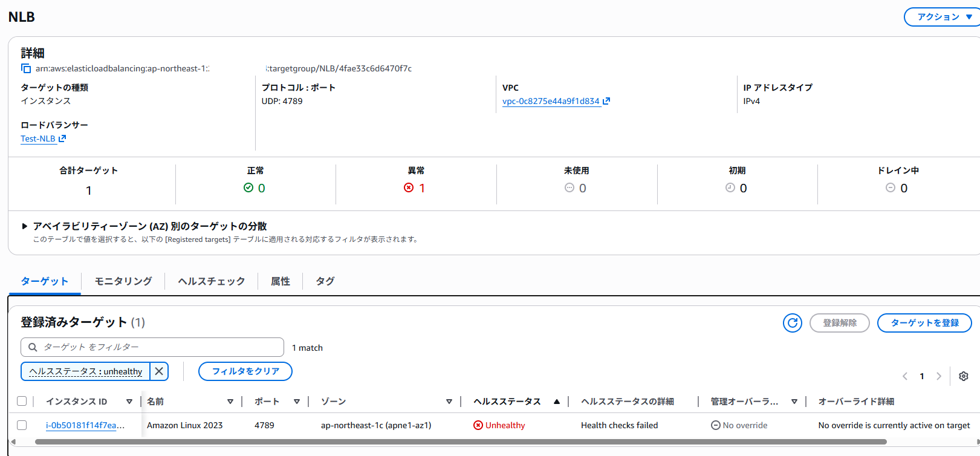The image size is (980, 456).
Task: Copy the target group ARN
Action: click(26, 68)
